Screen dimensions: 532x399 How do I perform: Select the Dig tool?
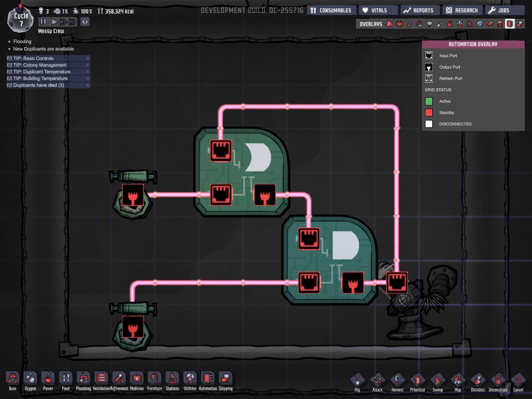coord(357,380)
